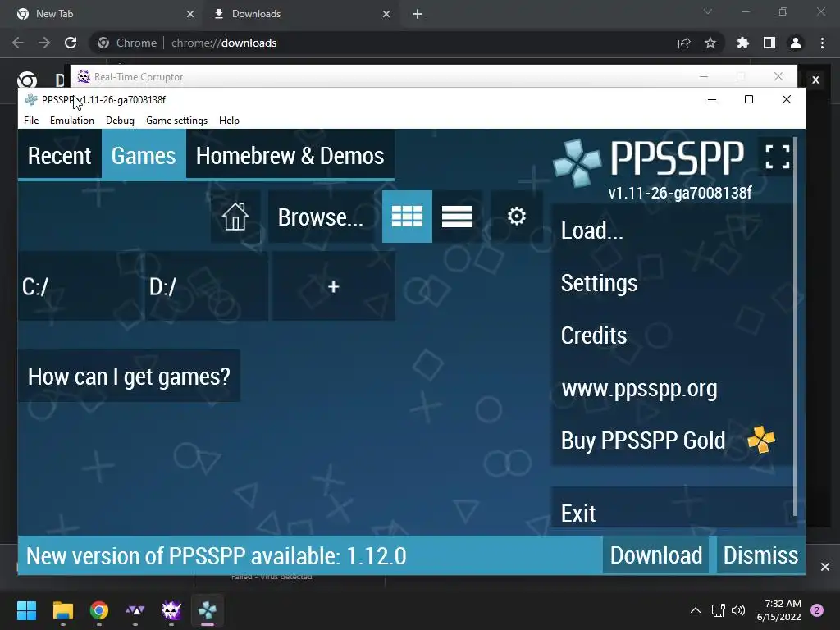The height and width of the screenshot is (630, 840).
Task: Open the triangle-logo taskbar app
Action: tap(135, 610)
